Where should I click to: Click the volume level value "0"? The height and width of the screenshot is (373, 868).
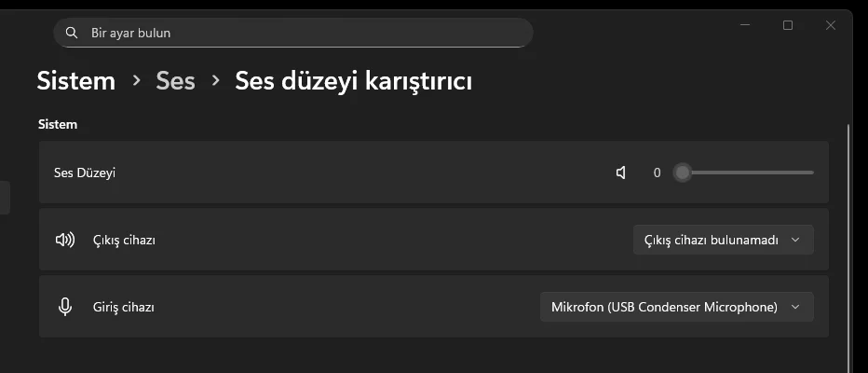click(x=657, y=173)
